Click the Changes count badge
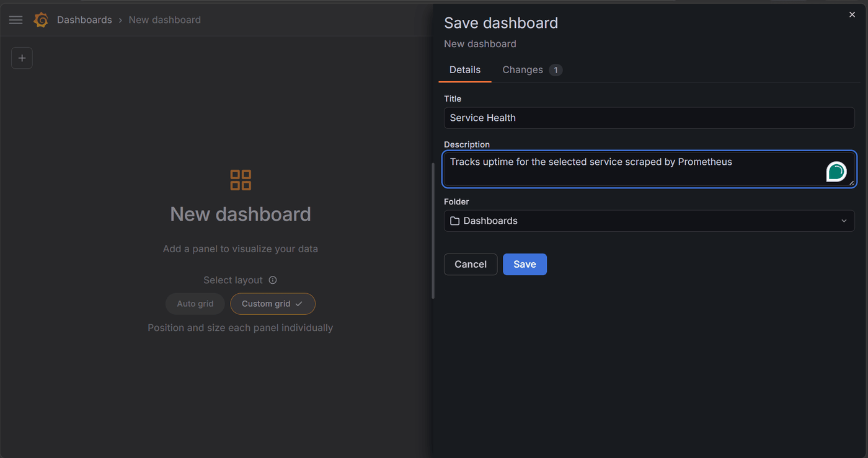Screen dimensions: 868x458 (x=556, y=70)
